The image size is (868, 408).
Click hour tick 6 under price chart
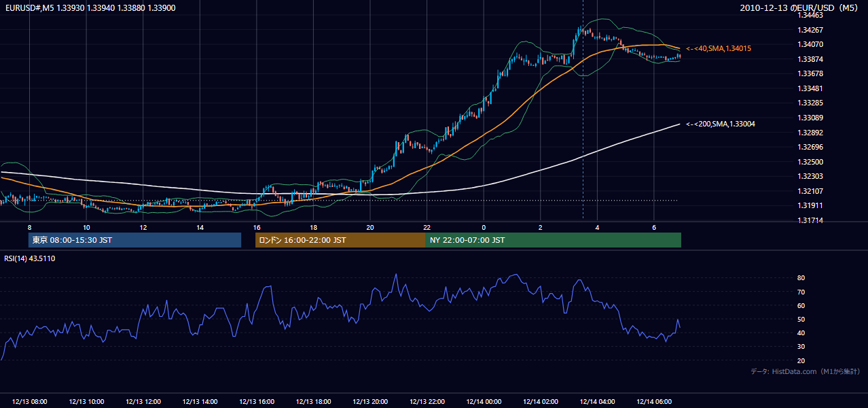pyautogui.click(x=654, y=227)
